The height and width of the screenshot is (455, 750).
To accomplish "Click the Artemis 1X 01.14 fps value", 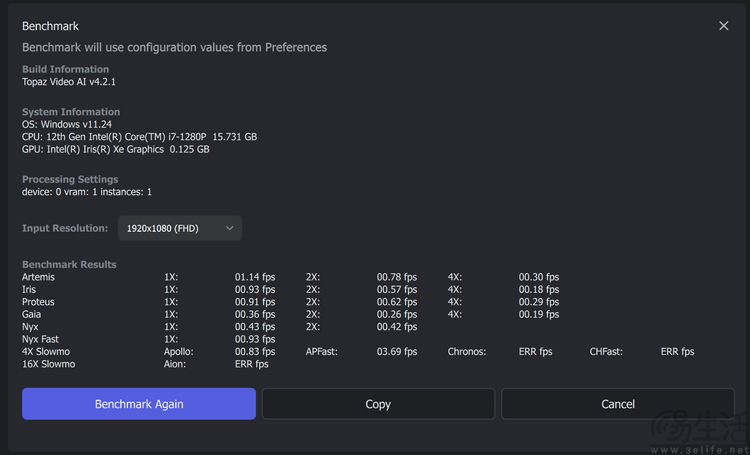I will (255, 277).
